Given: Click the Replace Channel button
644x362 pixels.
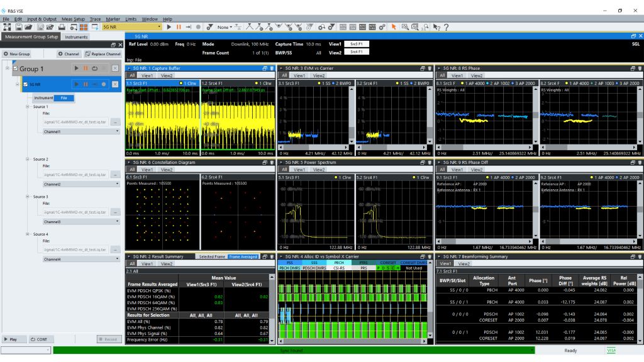Looking at the screenshot, I should point(103,54).
